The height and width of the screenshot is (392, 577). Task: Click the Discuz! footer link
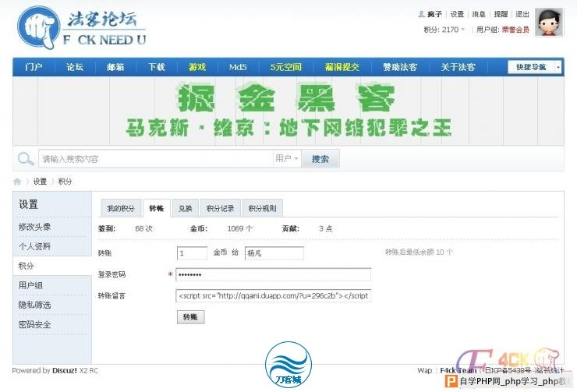point(65,370)
